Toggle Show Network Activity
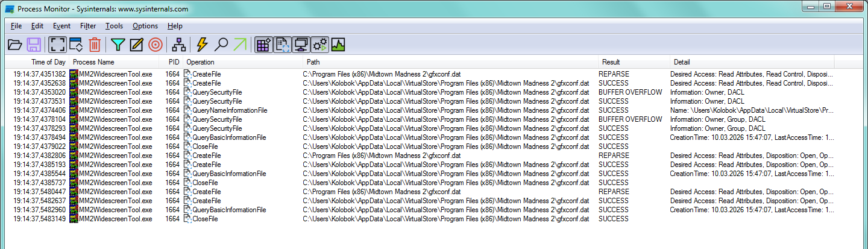Image resolution: width=868 pixels, height=249 pixels. pyautogui.click(x=301, y=44)
